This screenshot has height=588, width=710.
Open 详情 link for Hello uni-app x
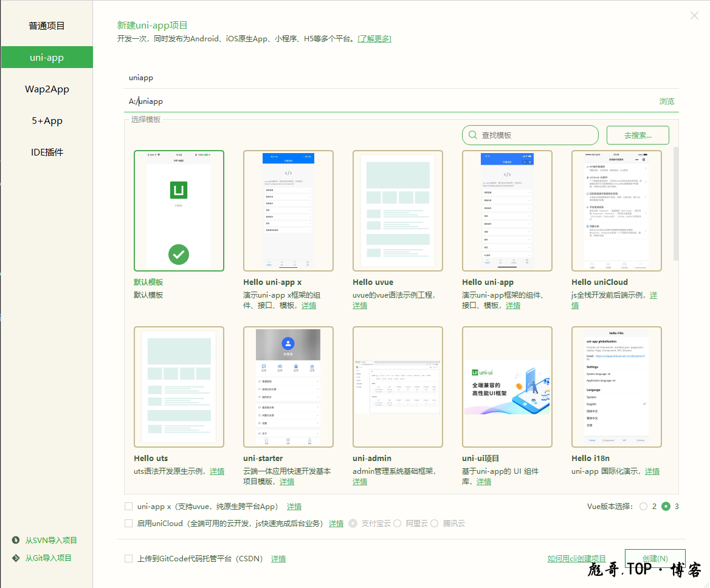tap(309, 306)
